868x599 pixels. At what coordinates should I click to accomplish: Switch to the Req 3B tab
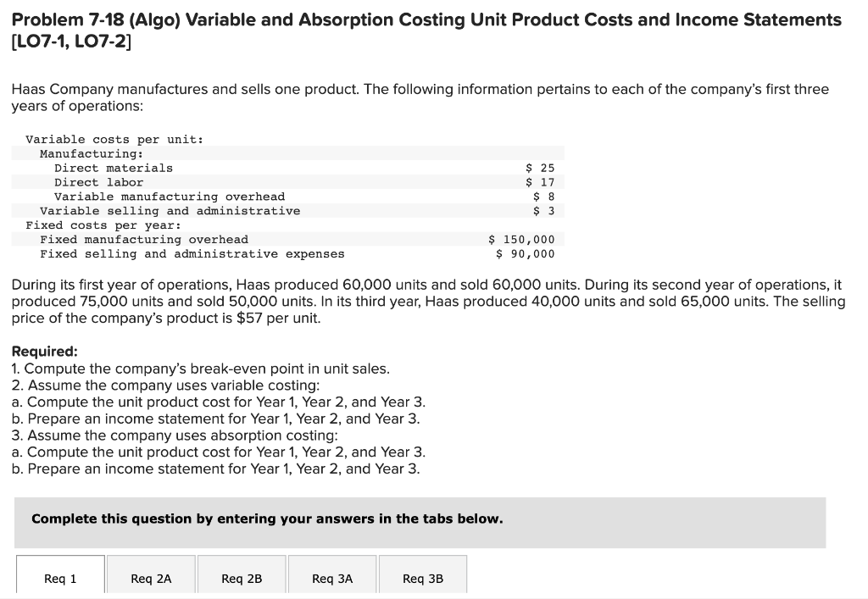pyautogui.click(x=423, y=578)
